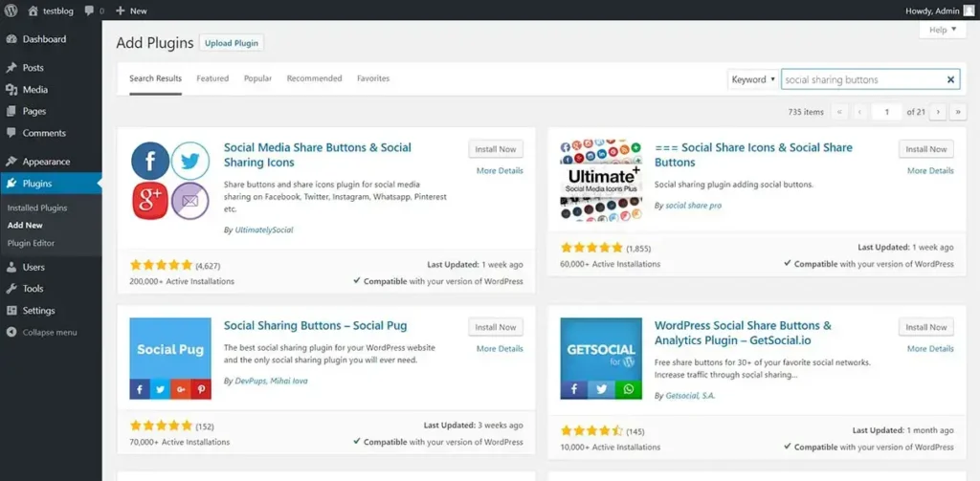Image resolution: width=980 pixels, height=481 pixels.
Task: Click the 70,000+ Active Installations text
Action: click(179, 442)
